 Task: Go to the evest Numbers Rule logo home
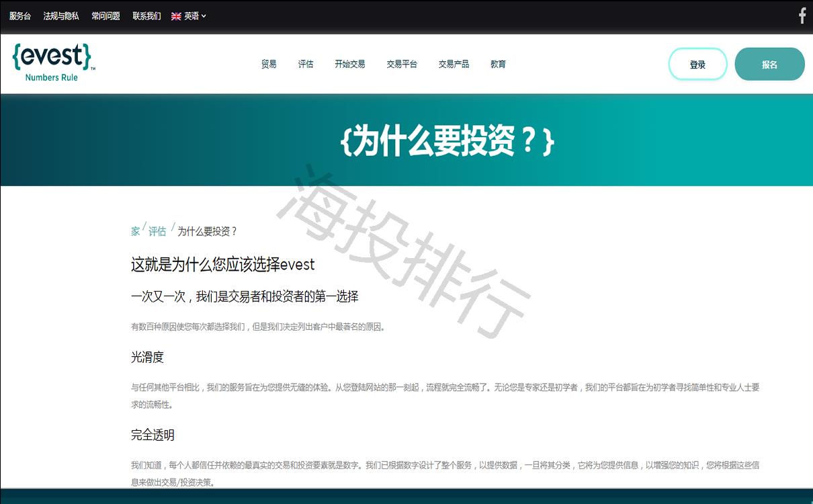coord(53,62)
